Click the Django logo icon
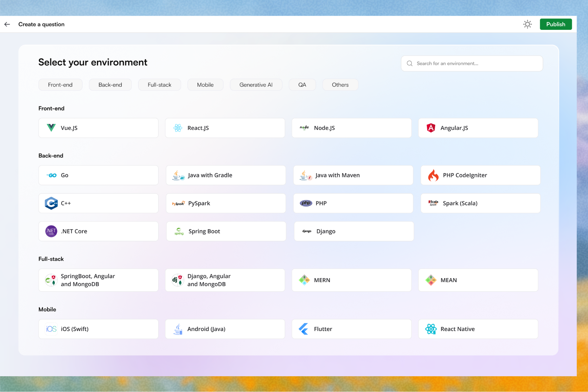 coord(307,231)
